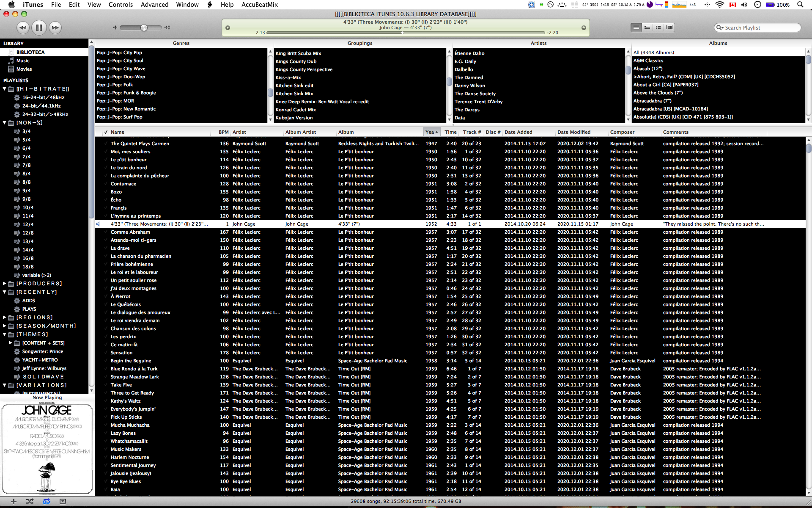Switch to Cover Flow view

click(669, 27)
